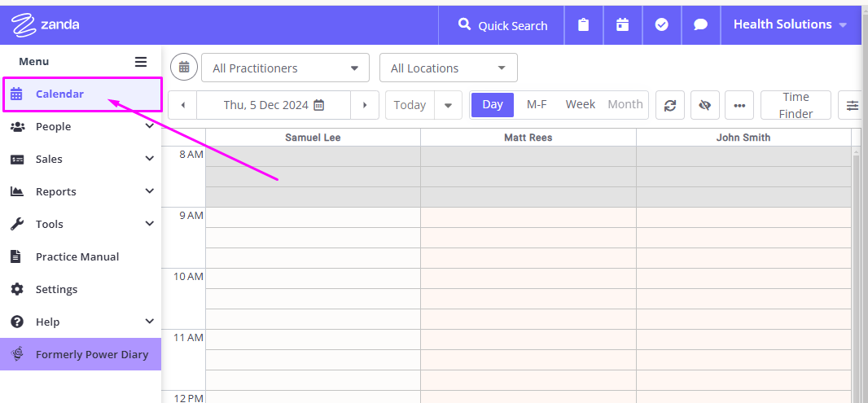The height and width of the screenshot is (403, 868).
Task: Open the clipboard icon in top bar
Action: point(584,25)
